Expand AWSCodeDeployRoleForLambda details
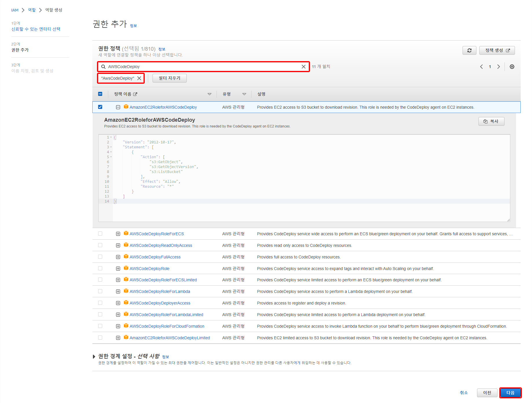This screenshot has width=532, height=403. click(x=118, y=291)
